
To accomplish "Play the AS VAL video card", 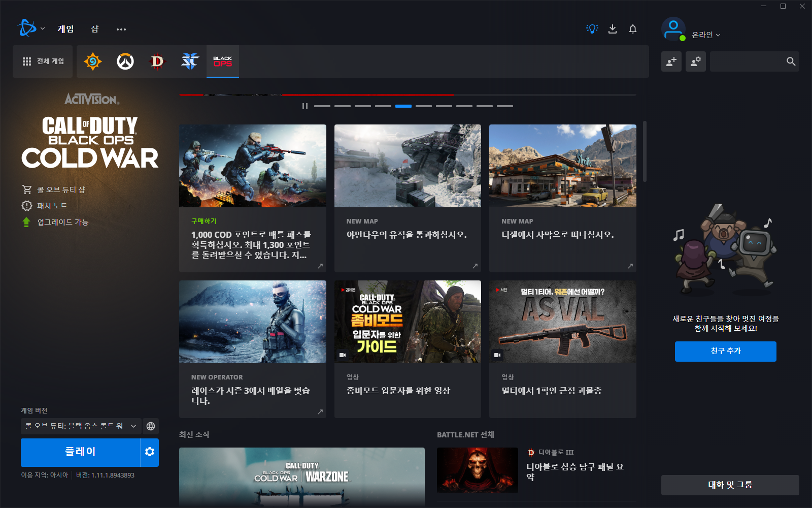I will point(563,349).
